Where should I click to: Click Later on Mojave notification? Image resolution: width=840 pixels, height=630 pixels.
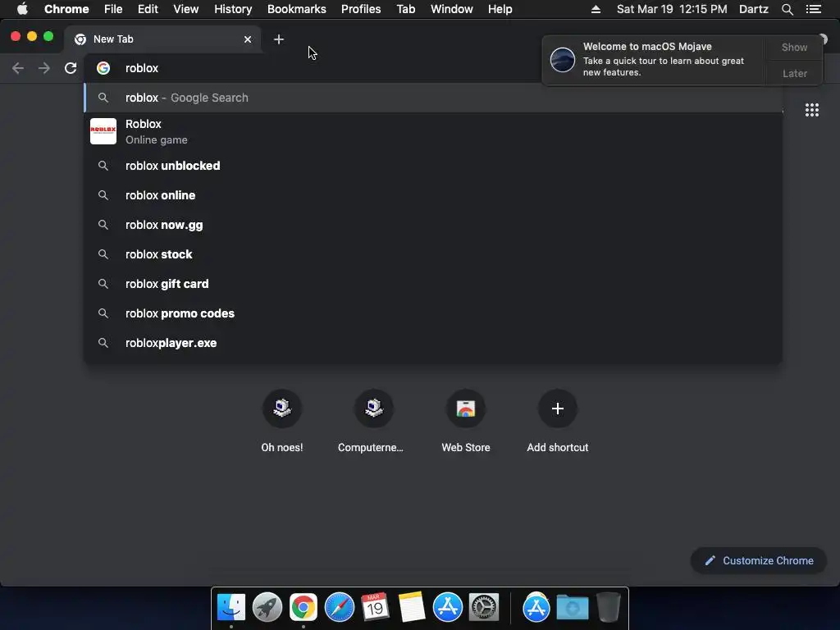pyautogui.click(x=794, y=73)
